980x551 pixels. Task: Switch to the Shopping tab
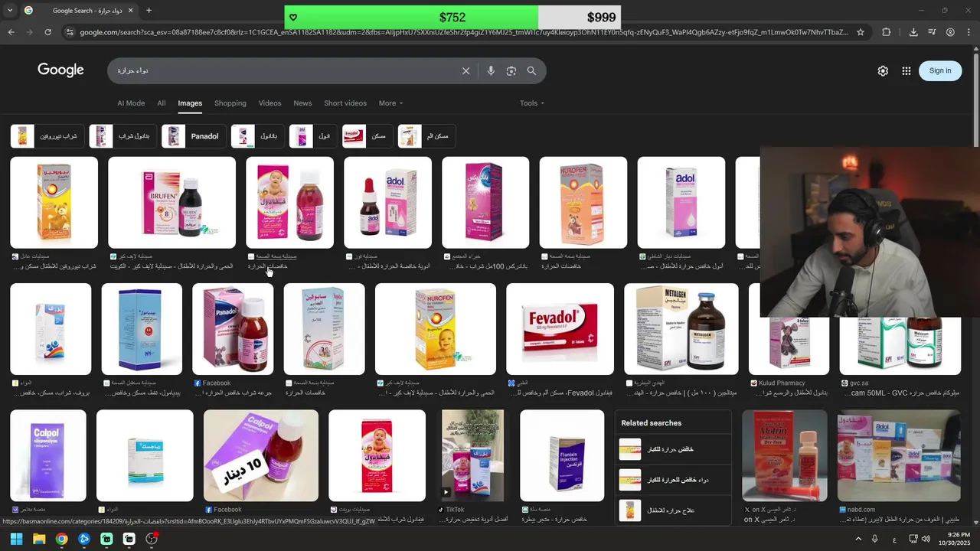point(230,103)
